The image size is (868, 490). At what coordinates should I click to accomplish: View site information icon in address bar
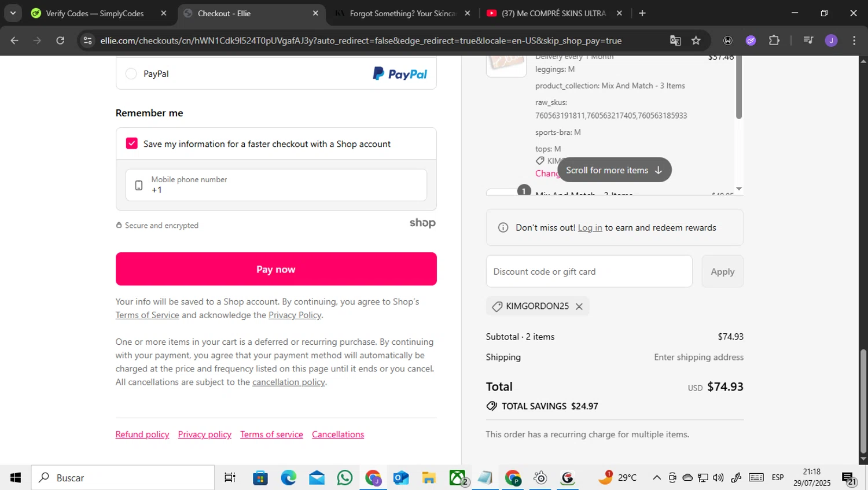coord(87,40)
